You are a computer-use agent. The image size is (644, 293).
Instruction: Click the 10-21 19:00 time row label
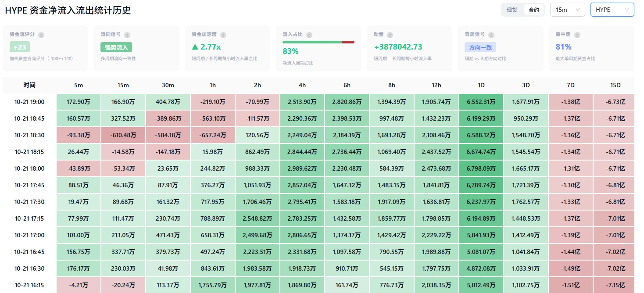(29, 102)
